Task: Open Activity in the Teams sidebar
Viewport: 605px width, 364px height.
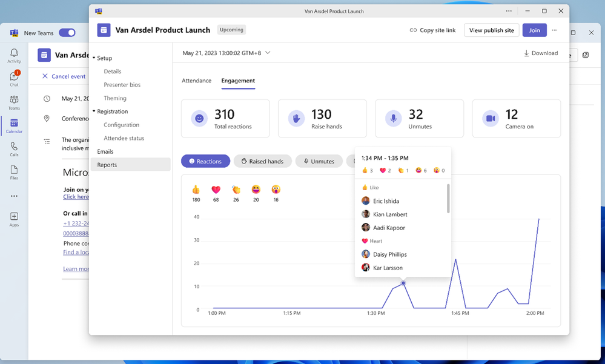Action: pos(14,56)
